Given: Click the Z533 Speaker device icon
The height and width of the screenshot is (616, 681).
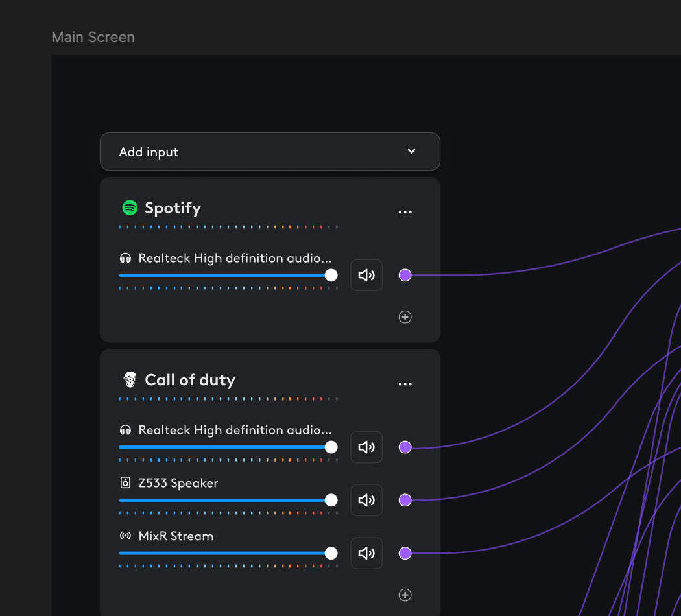Looking at the screenshot, I should 125,483.
